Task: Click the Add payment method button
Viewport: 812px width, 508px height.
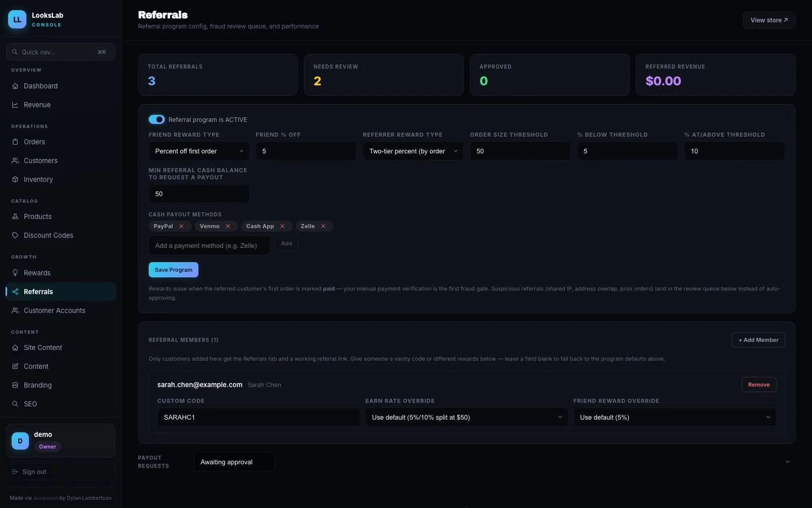Action: coord(287,243)
